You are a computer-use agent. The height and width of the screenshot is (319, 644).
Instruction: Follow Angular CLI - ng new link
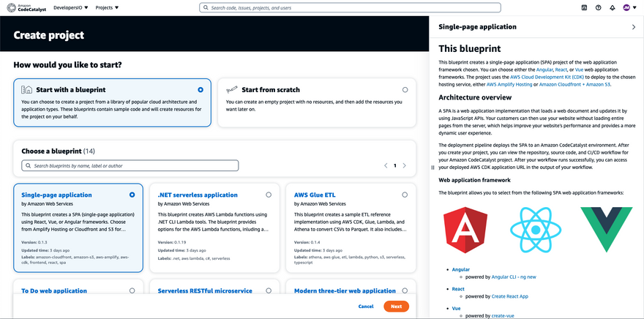coord(514,277)
